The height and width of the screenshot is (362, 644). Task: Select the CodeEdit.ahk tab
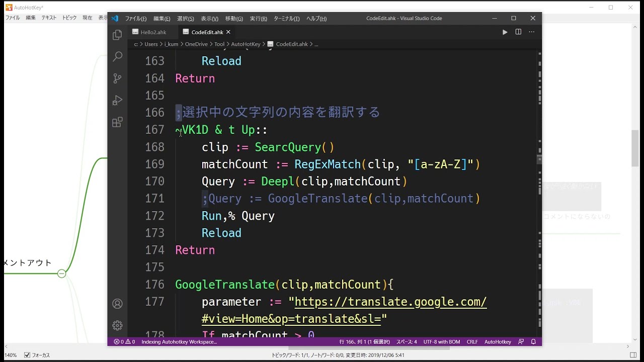pos(206,32)
